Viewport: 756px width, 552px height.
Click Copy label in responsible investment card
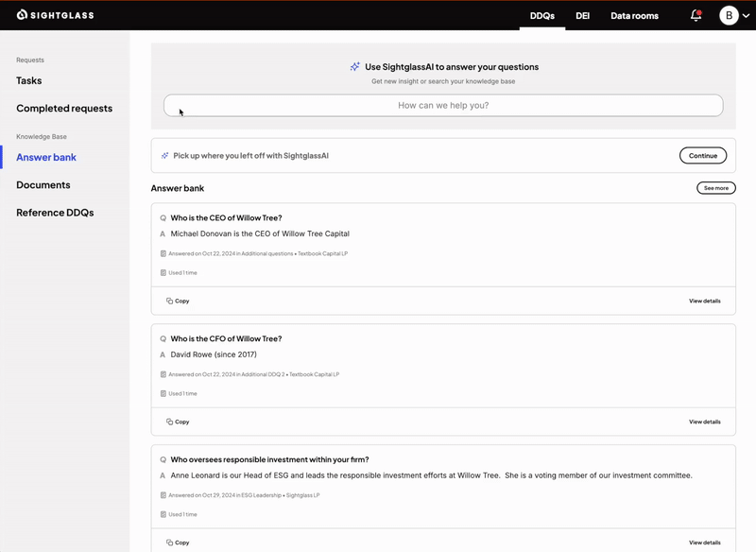pos(181,543)
